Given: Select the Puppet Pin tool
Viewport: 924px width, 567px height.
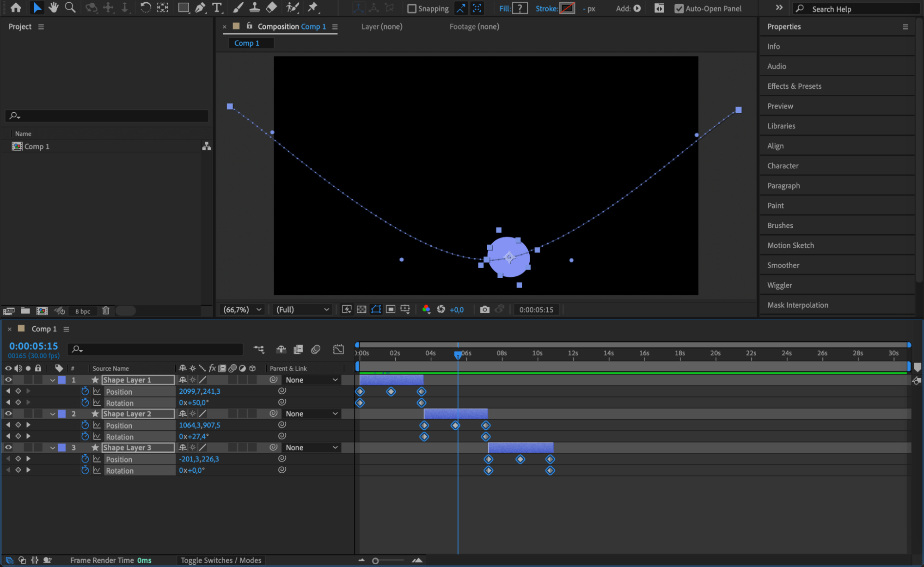Looking at the screenshot, I should click(313, 7).
